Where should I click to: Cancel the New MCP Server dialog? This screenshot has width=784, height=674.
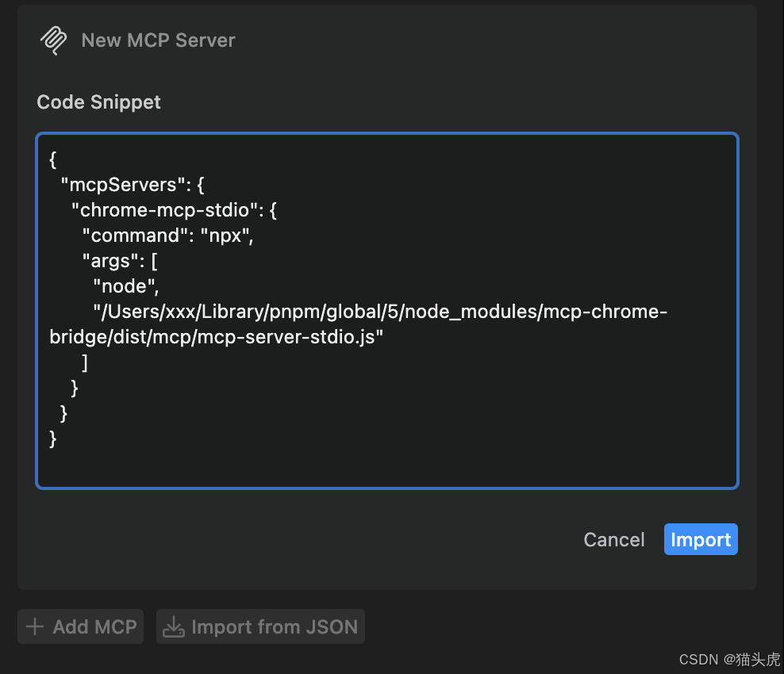pyautogui.click(x=613, y=540)
